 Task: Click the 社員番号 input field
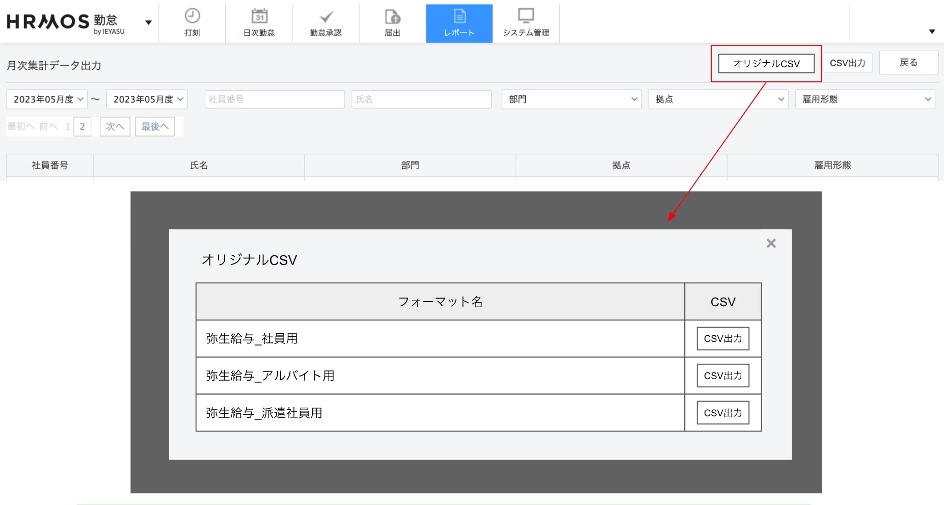click(274, 99)
